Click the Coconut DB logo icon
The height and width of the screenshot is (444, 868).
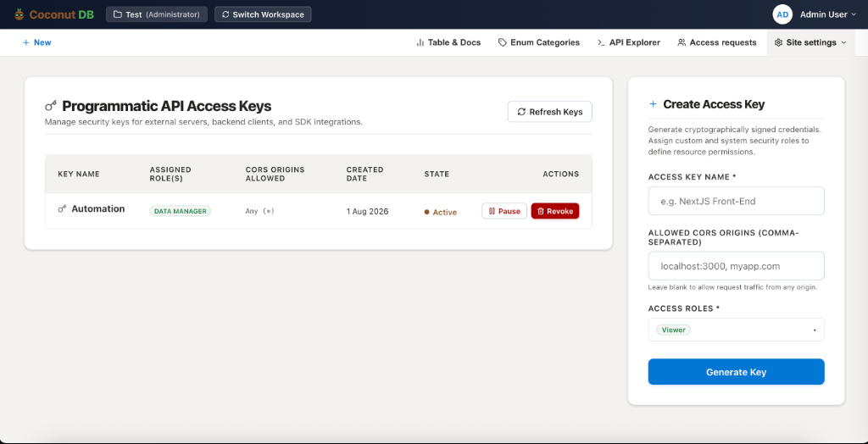pyautogui.click(x=19, y=14)
